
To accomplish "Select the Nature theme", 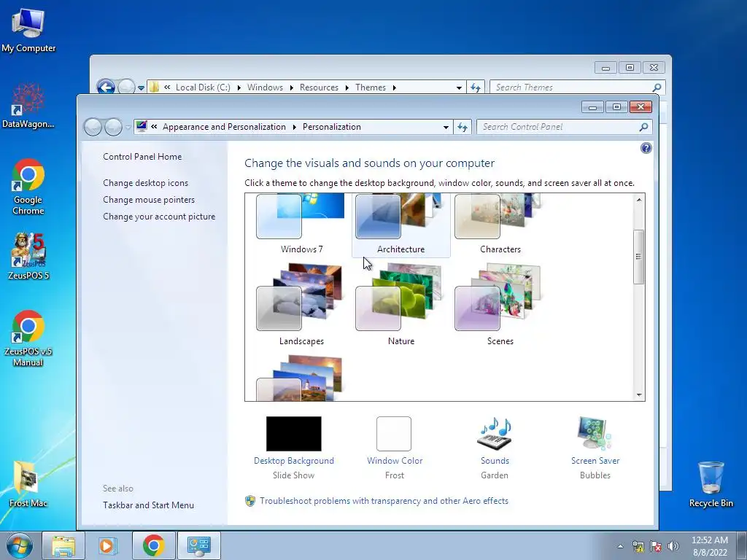I will click(400, 305).
